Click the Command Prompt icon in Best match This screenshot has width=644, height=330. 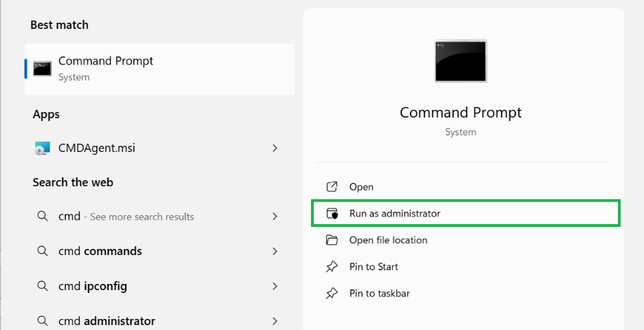(x=42, y=69)
